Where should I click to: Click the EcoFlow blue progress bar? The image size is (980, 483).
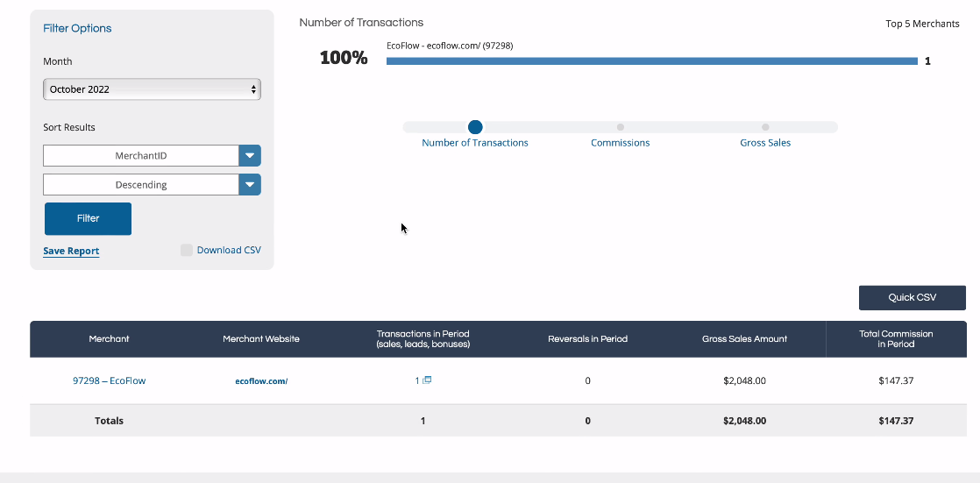pos(652,61)
